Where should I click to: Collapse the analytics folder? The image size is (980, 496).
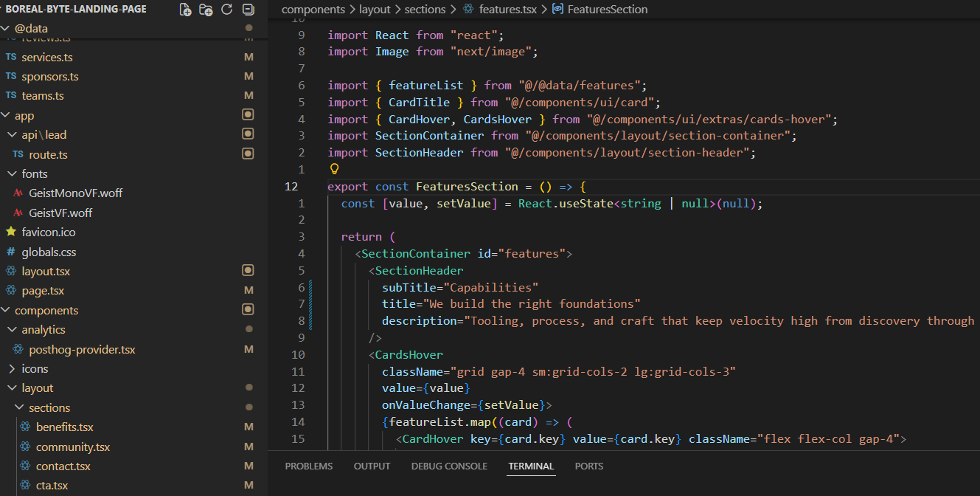pyautogui.click(x=13, y=330)
